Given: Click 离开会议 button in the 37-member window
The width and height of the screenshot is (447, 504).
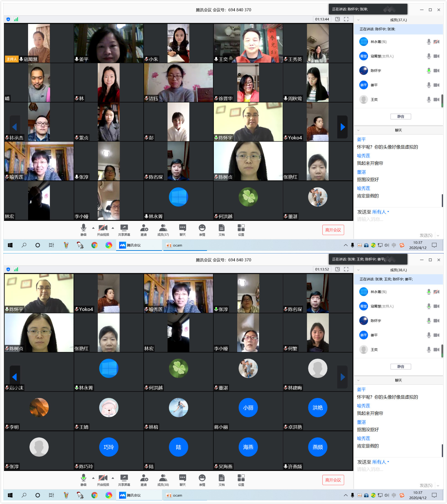Looking at the screenshot, I should [x=333, y=230].
